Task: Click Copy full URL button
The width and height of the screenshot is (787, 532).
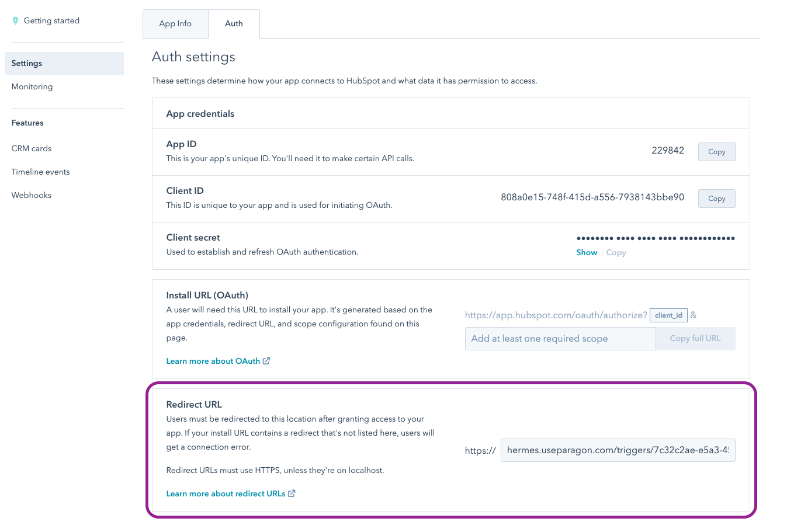Action: click(695, 339)
